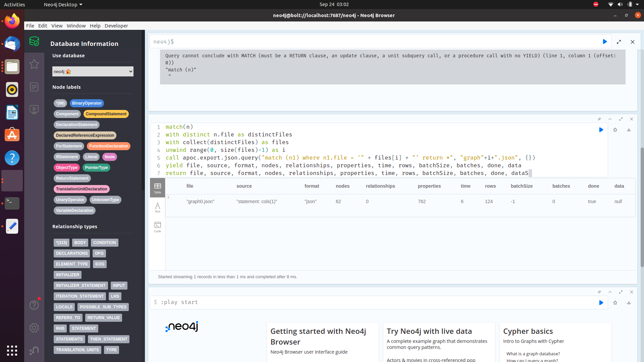Viewport: 644px width, 362px height.
Task: Collapse the query editor frame
Action: [x=610, y=119]
